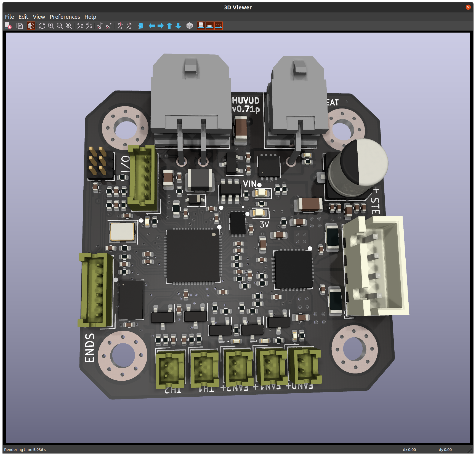Open the View menu
The width and height of the screenshot is (476, 456).
point(39,17)
